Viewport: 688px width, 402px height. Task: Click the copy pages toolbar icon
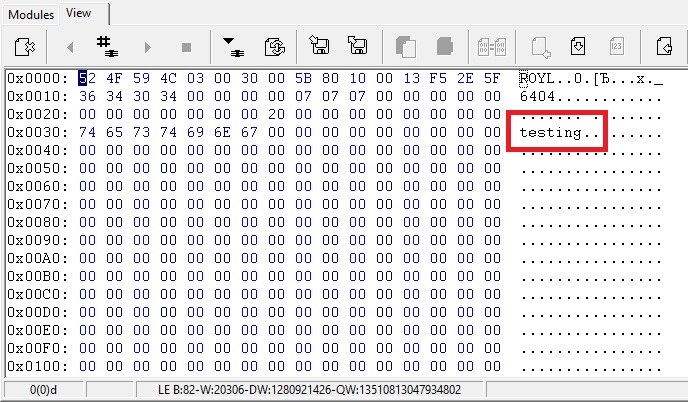click(x=406, y=47)
